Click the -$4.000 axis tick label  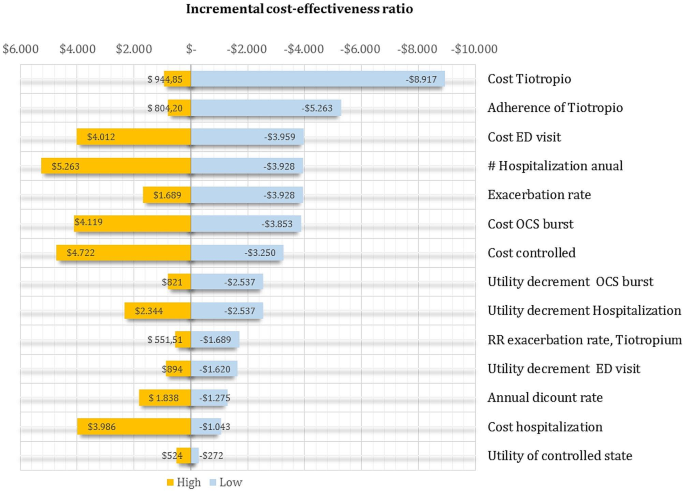[304, 49]
